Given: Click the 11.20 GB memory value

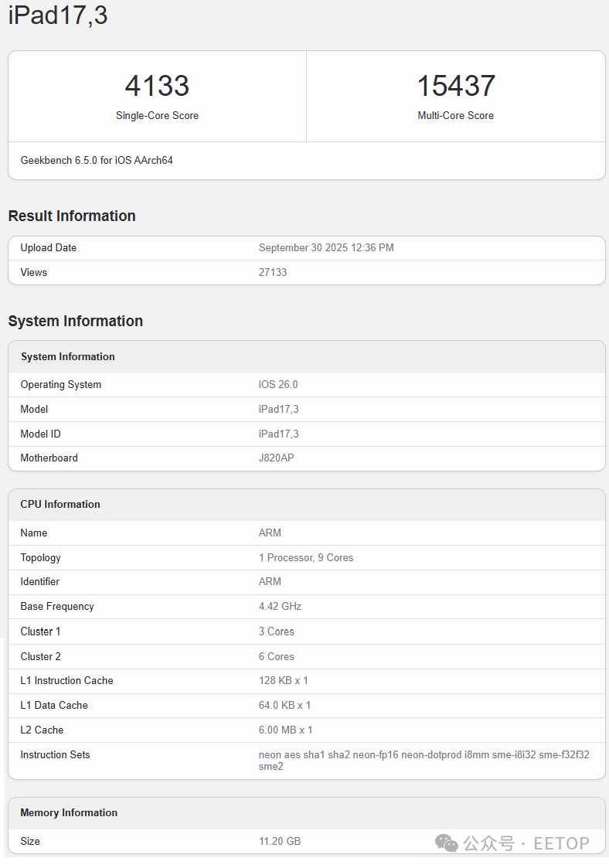Looking at the screenshot, I should click(x=280, y=841).
